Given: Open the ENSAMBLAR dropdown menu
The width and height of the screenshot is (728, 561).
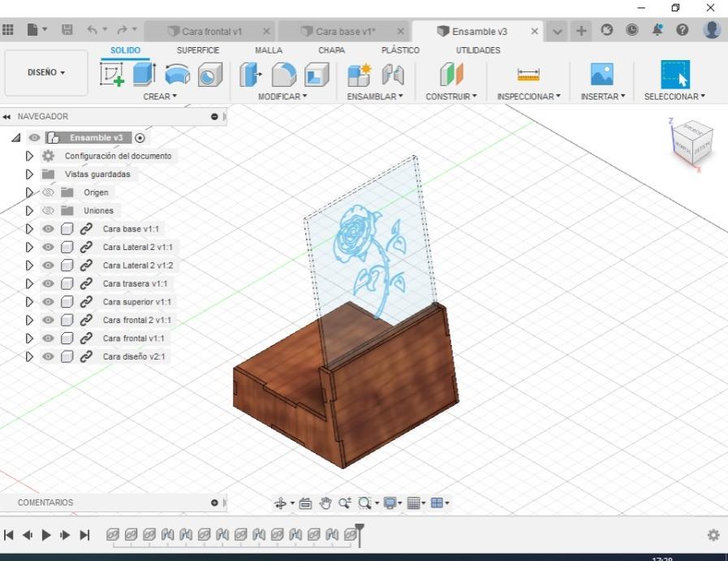Looking at the screenshot, I should (375, 97).
